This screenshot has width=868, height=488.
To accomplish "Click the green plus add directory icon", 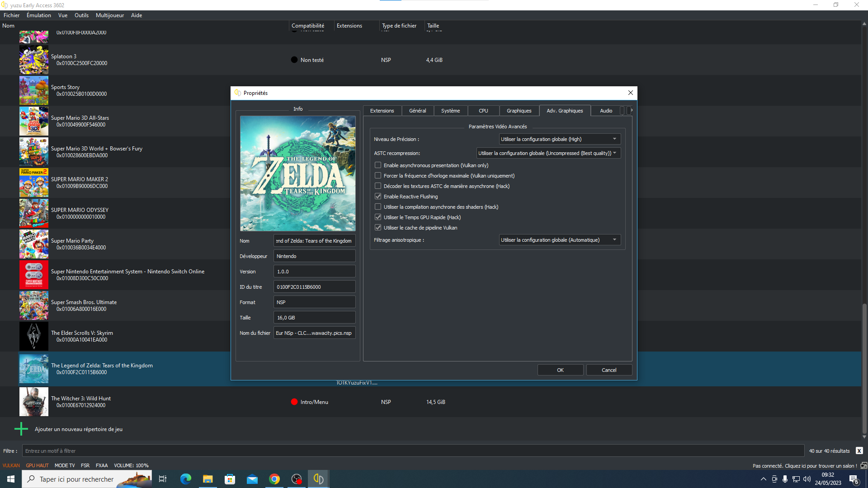I will 21,429.
